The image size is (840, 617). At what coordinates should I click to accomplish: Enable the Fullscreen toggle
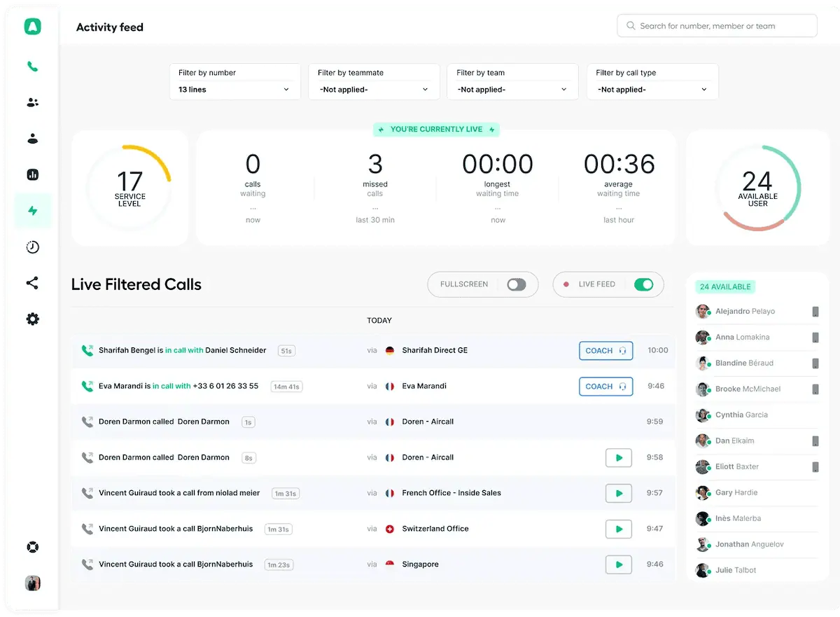(516, 284)
